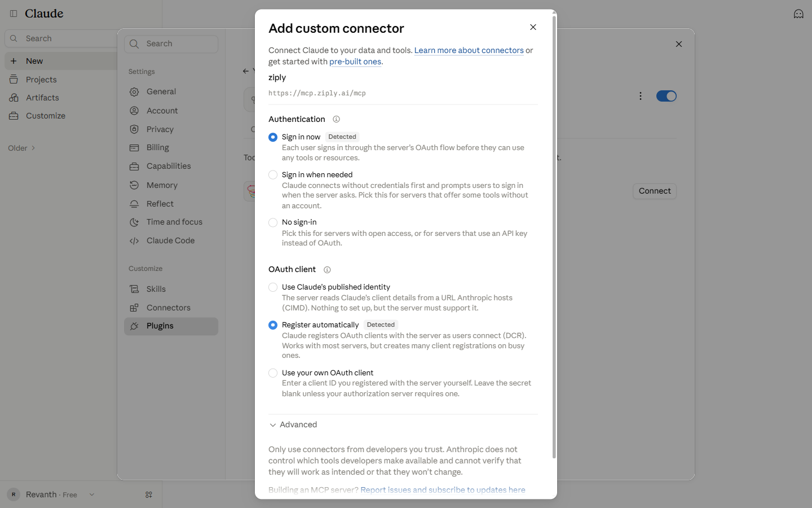The height and width of the screenshot is (508, 812).
Task: Close the Add custom connector dialog
Action: pos(533,27)
